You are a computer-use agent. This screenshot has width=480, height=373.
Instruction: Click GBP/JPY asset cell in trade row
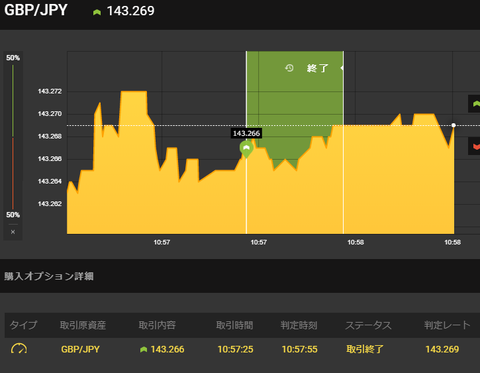click(x=80, y=349)
